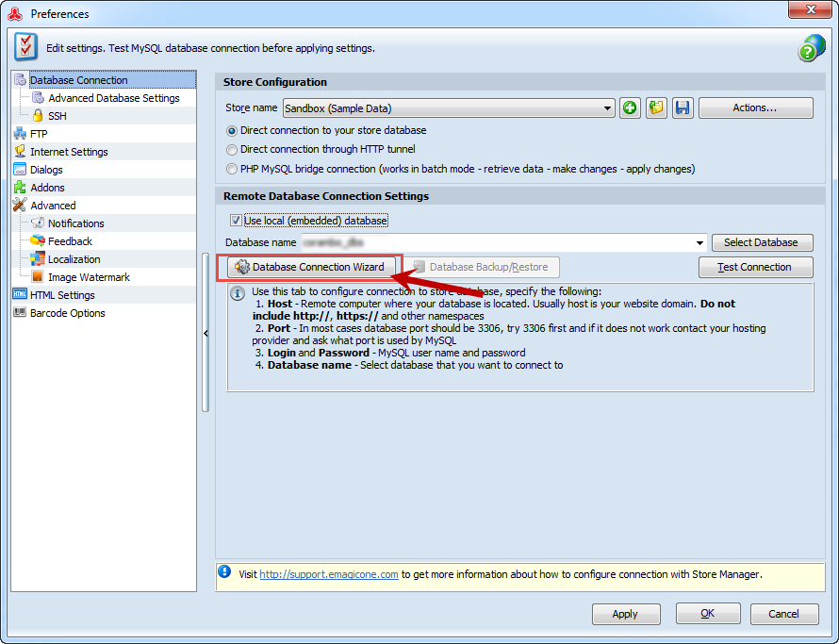Viewport: 839px width, 644px height.
Task: Choose PHP MySQL bridge connection option
Action: pyautogui.click(x=232, y=169)
